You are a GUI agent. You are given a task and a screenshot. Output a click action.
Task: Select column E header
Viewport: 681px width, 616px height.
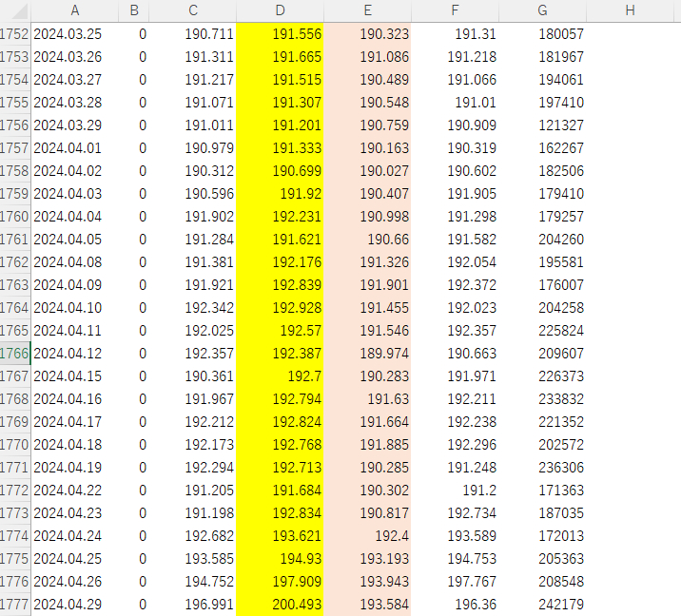pyautogui.click(x=367, y=10)
